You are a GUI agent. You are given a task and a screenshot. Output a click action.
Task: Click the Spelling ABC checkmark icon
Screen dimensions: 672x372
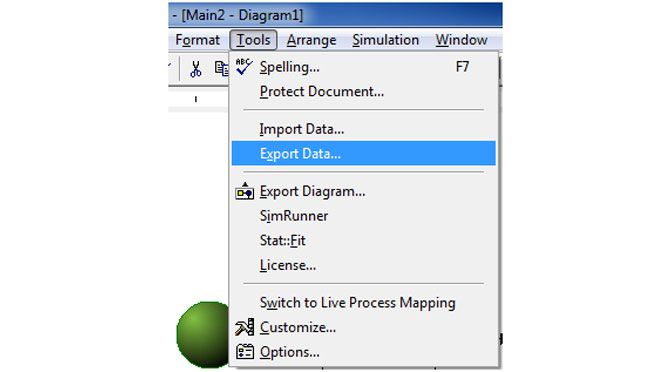[x=244, y=67]
